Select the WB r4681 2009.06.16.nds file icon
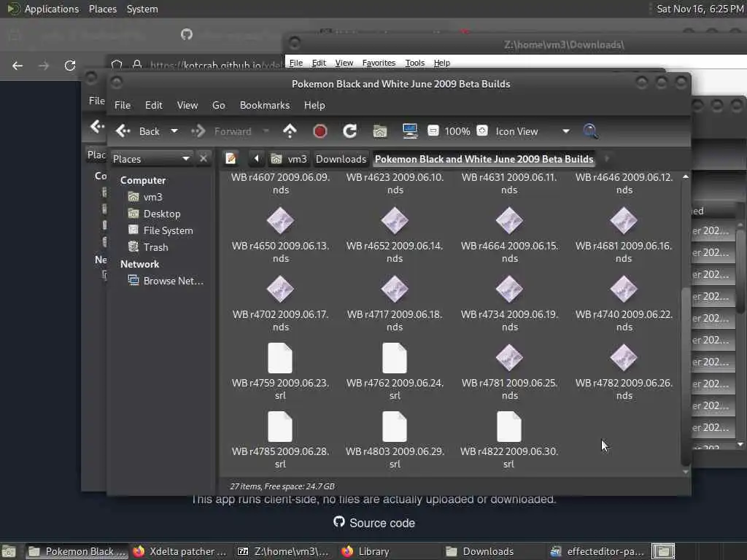747x560 pixels. 624,221
